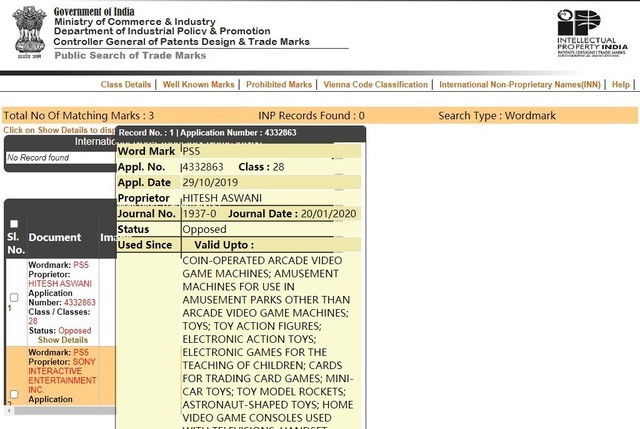Tick the select-all checkbox in table header
Viewport: 640px width, 429px height.
point(14,224)
